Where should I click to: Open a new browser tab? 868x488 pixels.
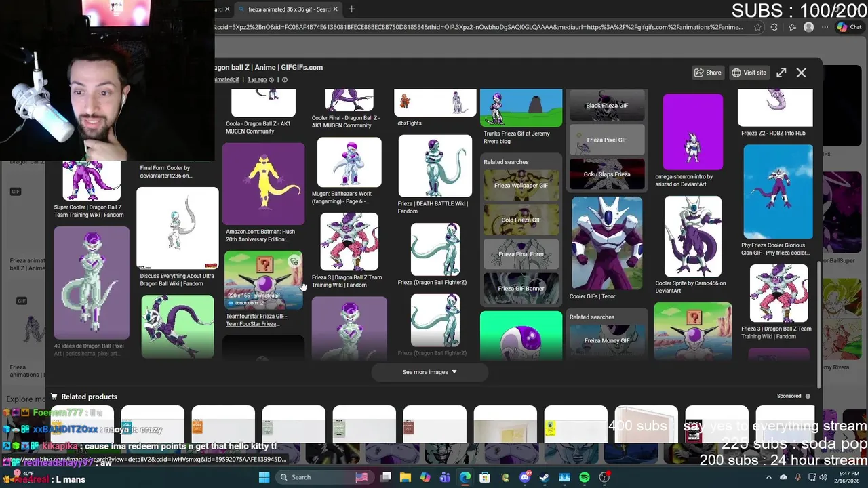pos(351,9)
